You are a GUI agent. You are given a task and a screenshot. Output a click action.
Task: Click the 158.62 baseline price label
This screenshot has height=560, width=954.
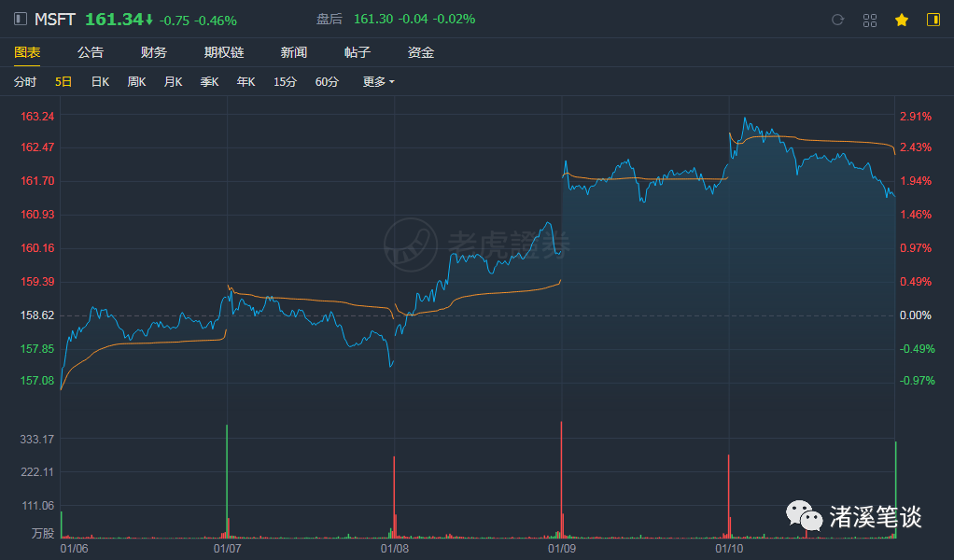coord(37,315)
